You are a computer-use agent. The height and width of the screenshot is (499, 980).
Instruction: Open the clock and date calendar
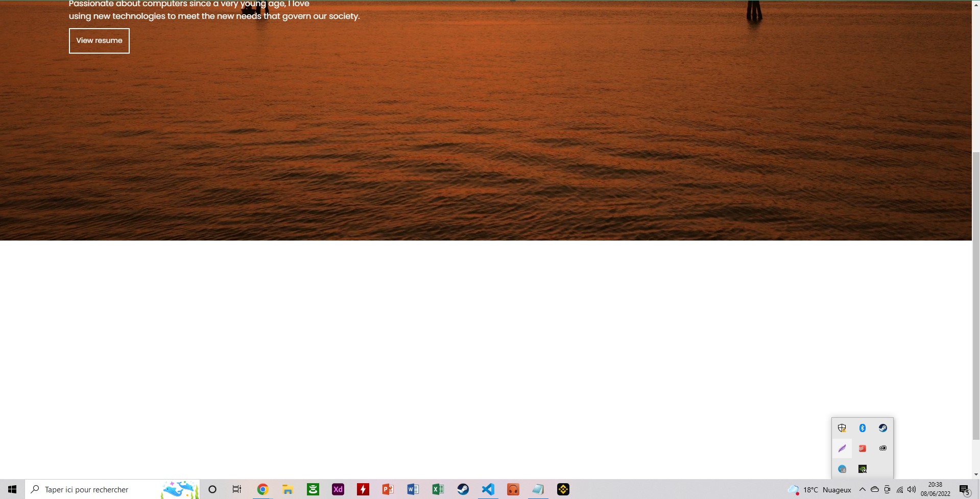(936, 489)
